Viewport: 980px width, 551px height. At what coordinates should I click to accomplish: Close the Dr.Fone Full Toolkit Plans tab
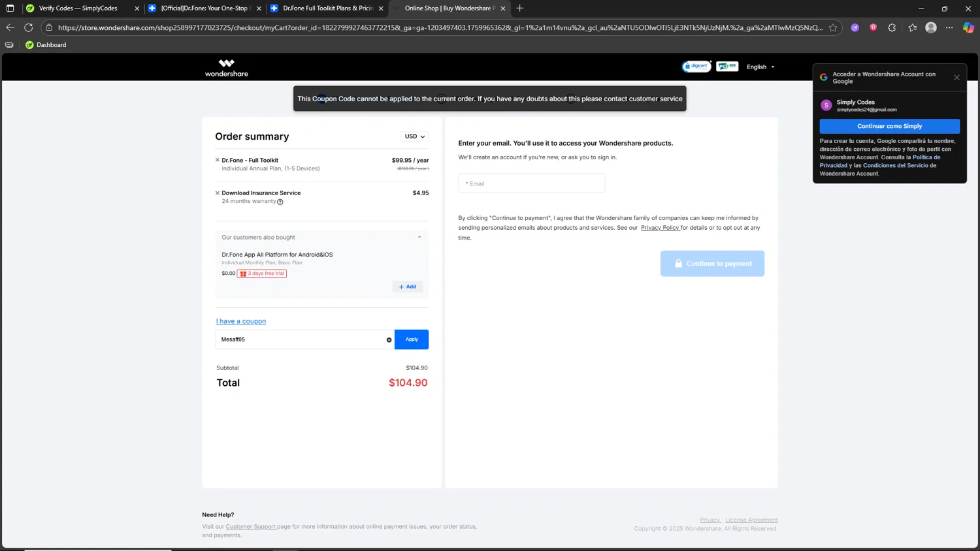click(x=381, y=8)
